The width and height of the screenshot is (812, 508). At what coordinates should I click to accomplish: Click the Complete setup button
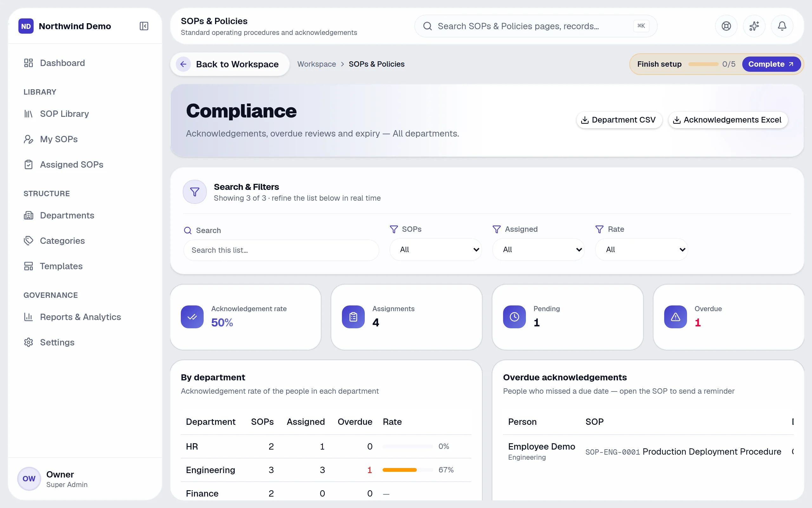click(x=771, y=64)
